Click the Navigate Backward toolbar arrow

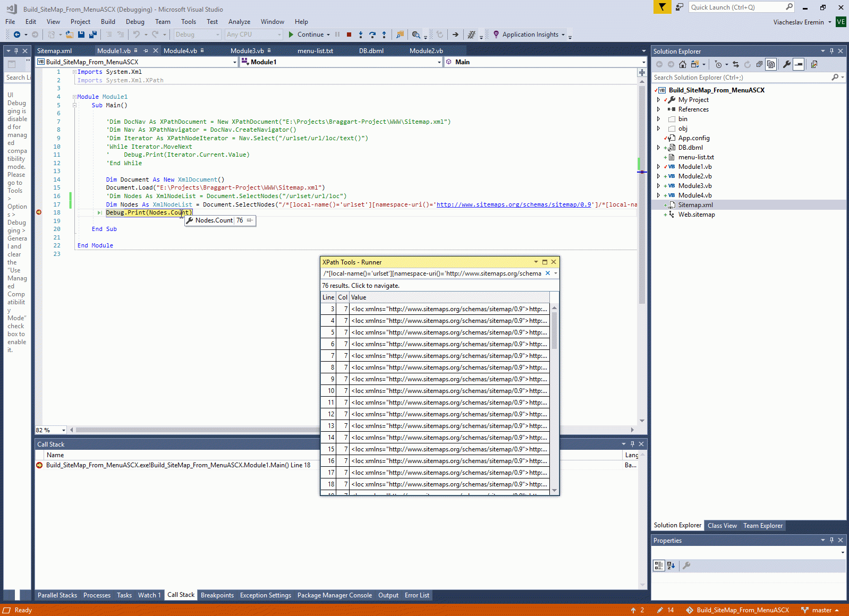tap(17, 35)
